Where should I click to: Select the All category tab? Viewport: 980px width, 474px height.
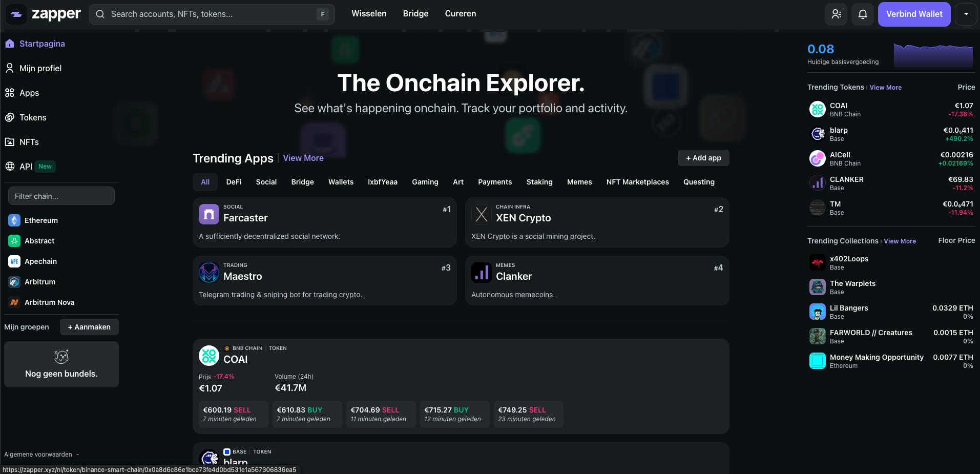tap(205, 182)
